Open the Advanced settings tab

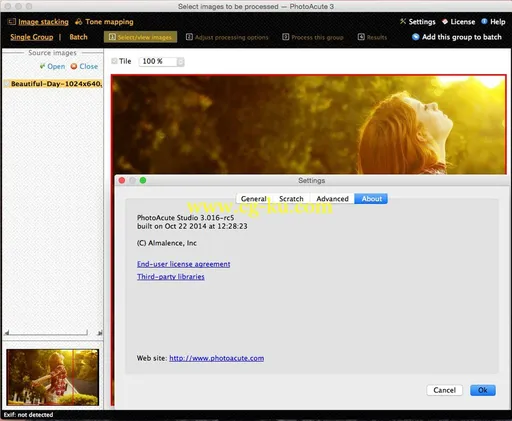pos(332,199)
